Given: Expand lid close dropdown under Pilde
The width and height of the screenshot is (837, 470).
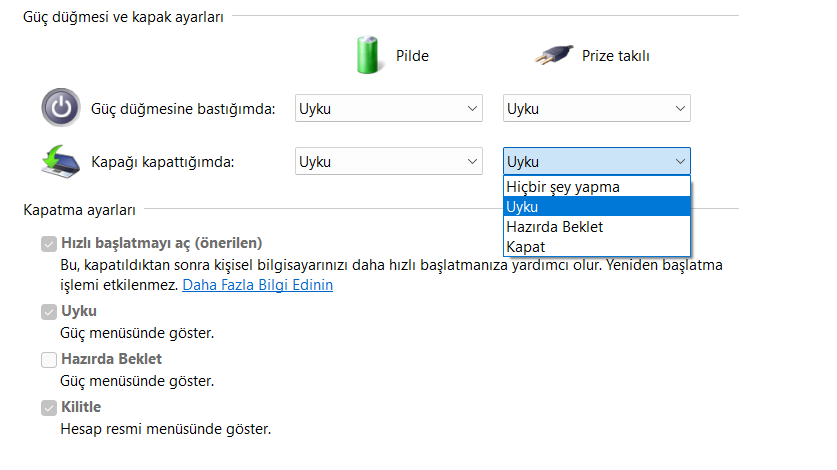Looking at the screenshot, I should click(389, 161).
